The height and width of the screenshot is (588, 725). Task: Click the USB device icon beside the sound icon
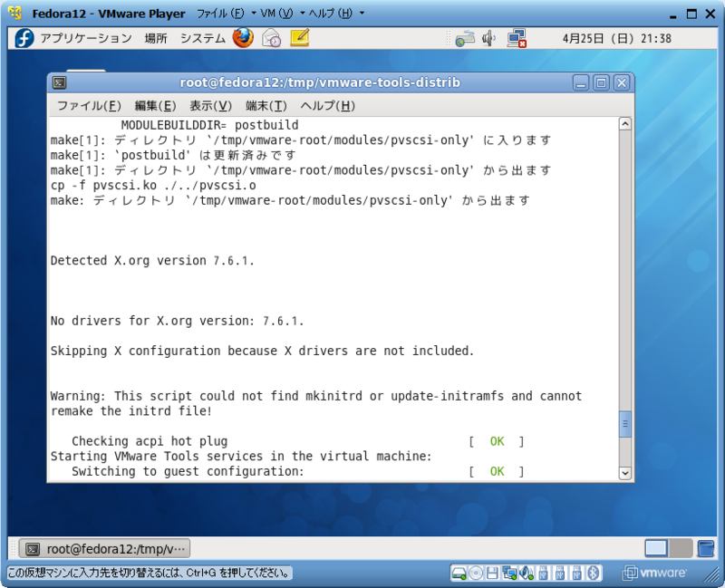click(x=543, y=574)
